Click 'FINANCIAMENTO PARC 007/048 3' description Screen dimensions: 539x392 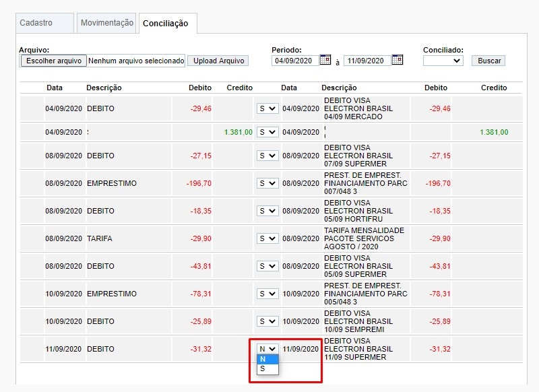pyautogui.click(x=365, y=183)
